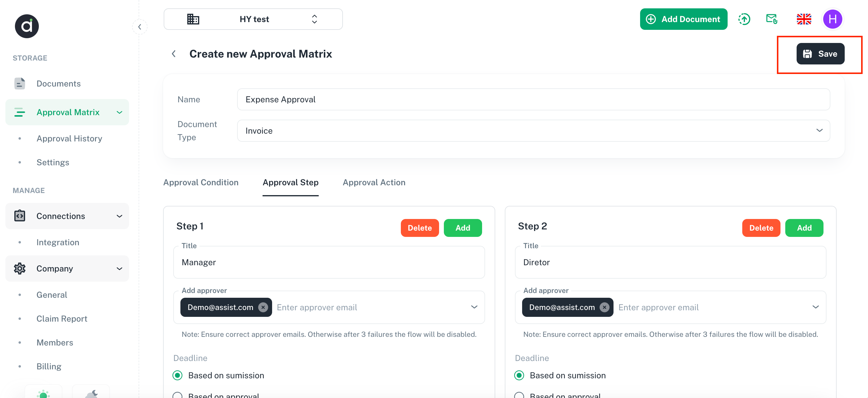Select Based on approval in Step 1

click(178, 395)
